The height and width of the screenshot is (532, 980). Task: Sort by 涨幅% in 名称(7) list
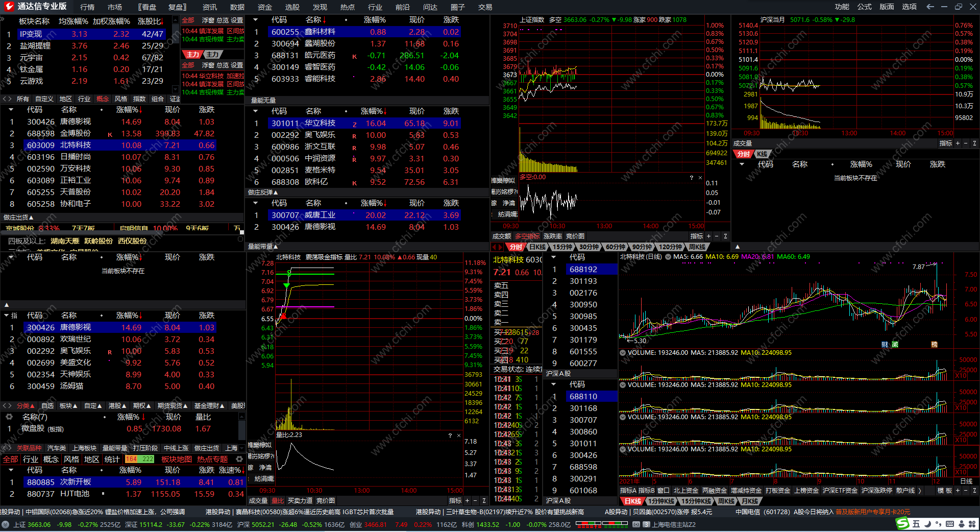[x=128, y=417]
